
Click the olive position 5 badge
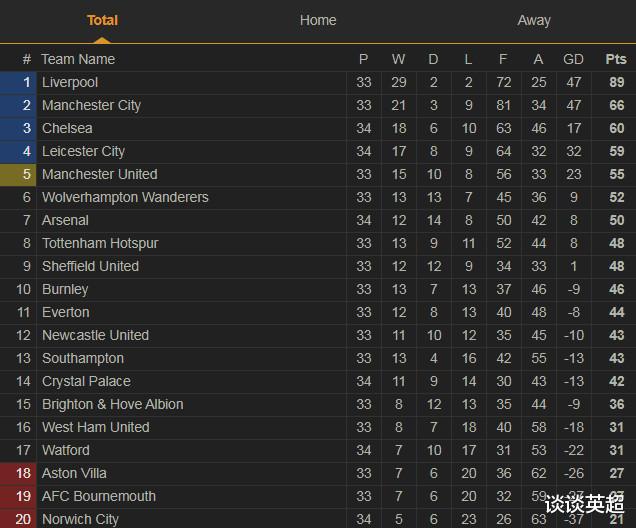click(x=18, y=174)
